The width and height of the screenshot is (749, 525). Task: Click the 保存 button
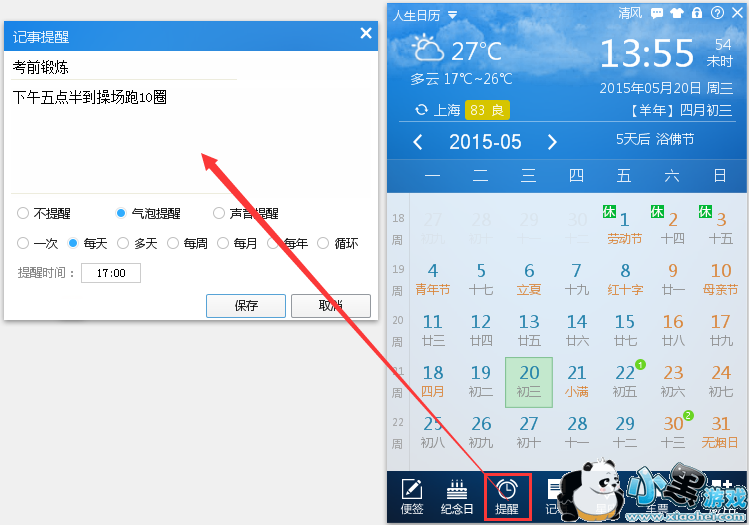tap(246, 306)
